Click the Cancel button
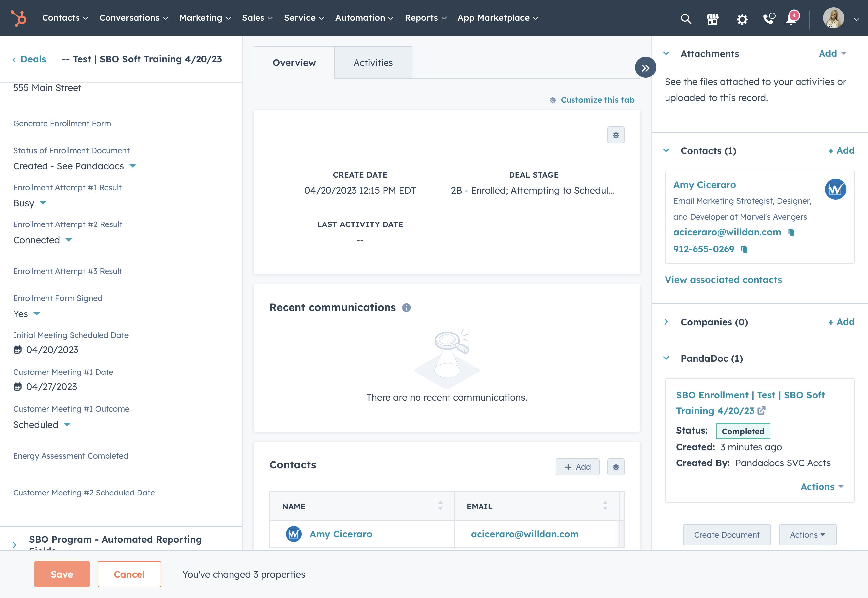This screenshot has height=598, width=868. (x=129, y=574)
